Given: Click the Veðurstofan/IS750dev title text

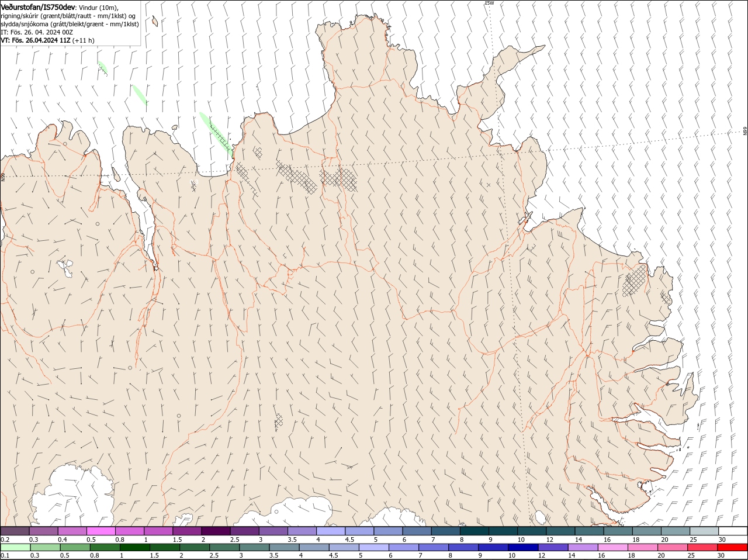Looking at the screenshot, I should [x=38, y=7].
